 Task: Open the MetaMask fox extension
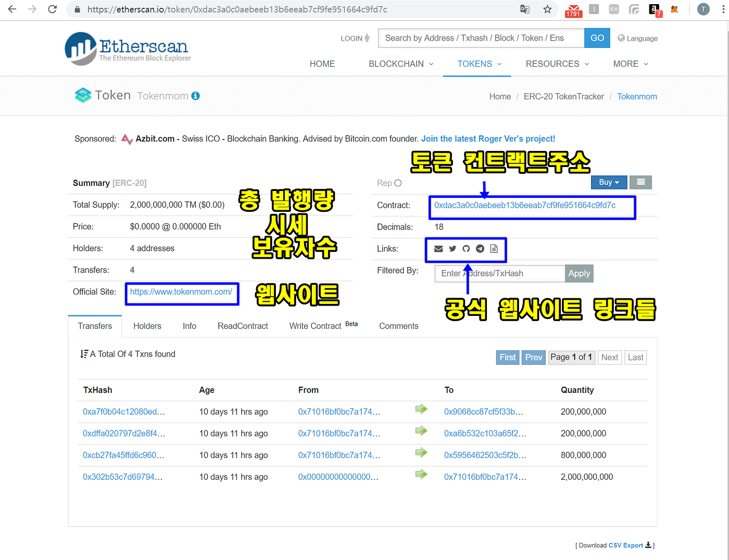(x=674, y=9)
